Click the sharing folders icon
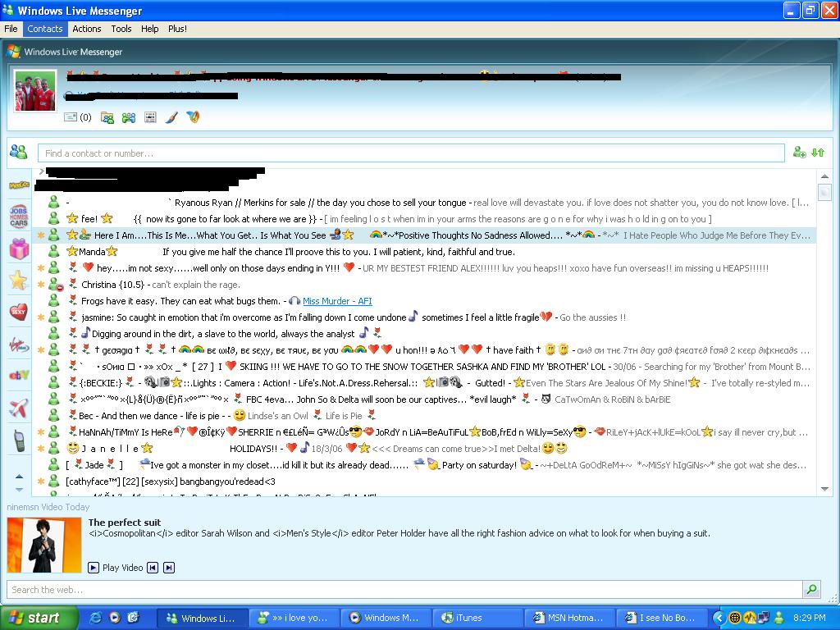 [107, 117]
